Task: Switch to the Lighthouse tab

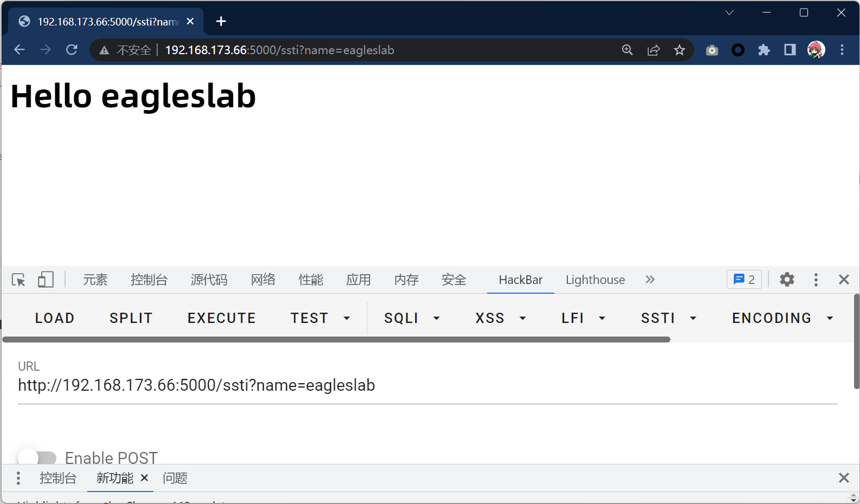Action: point(595,280)
